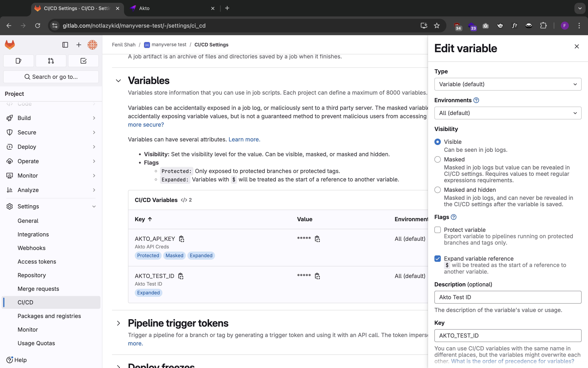This screenshot has width=588, height=368.
Task: Open Repository settings in sidebar
Action: pos(32,275)
